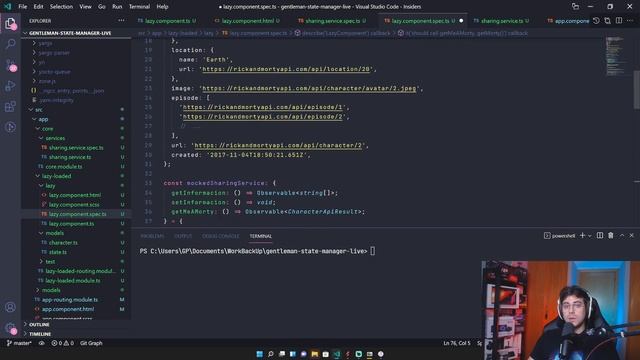
Task: Open the Manage gear in activity bar
Action: 10,327
